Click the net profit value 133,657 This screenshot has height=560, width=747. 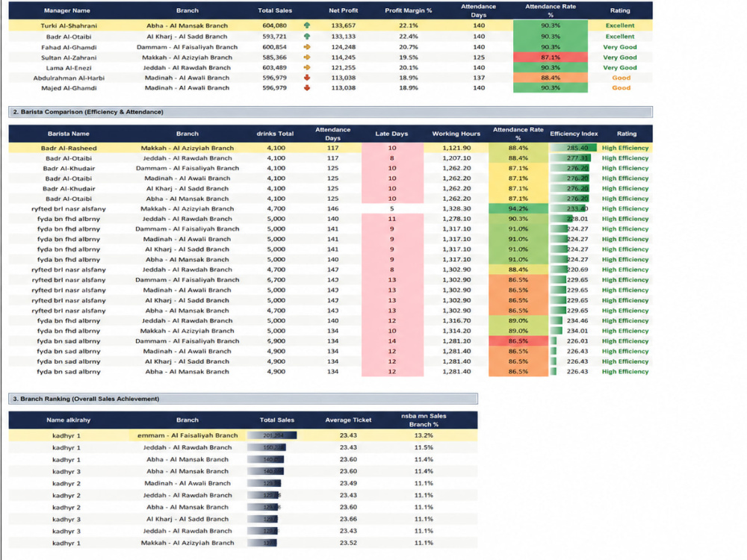click(x=344, y=25)
